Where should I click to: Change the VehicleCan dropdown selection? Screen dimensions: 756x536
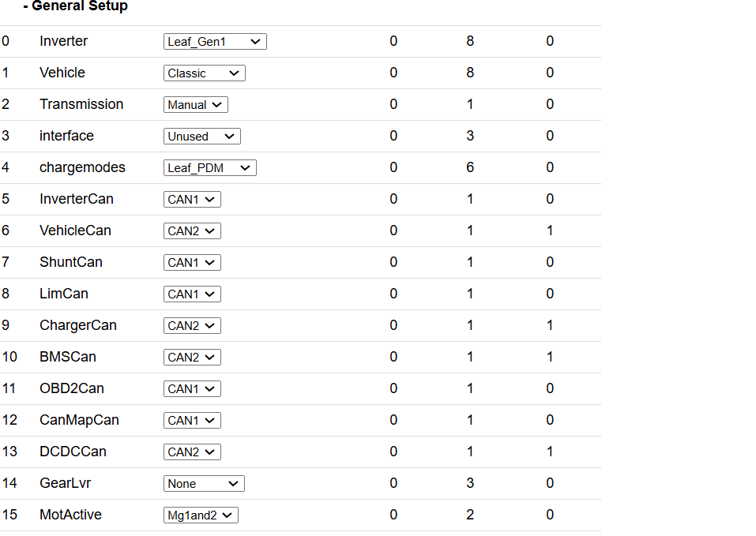[192, 231]
